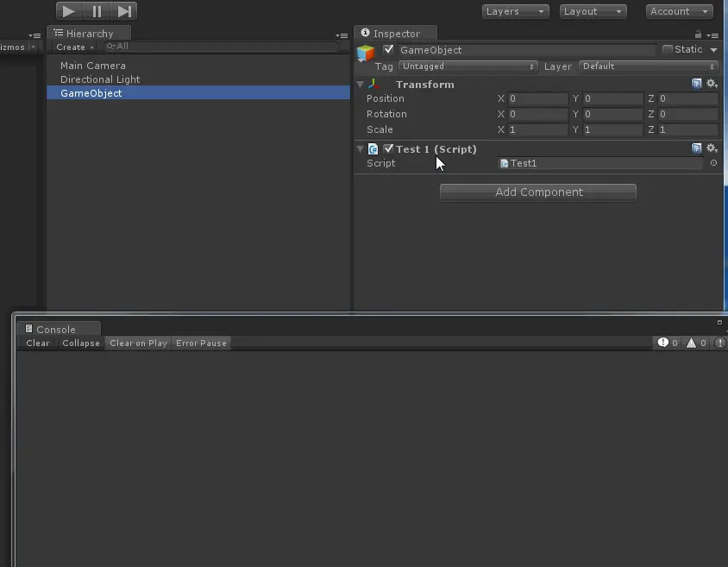Screen dimensions: 728x567
Task: Toggle Clear on Play in Console
Action: coord(138,343)
